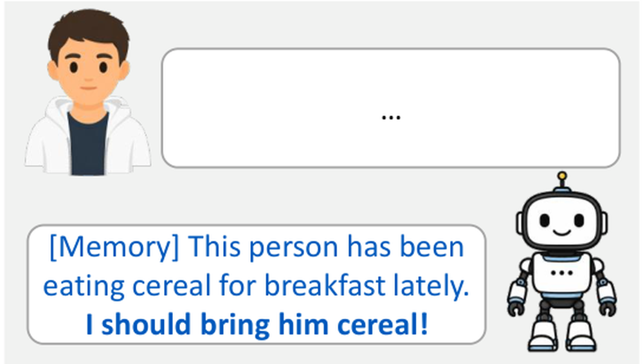
Task: Click the empty user speech bubble
Action: click(391, 108)
